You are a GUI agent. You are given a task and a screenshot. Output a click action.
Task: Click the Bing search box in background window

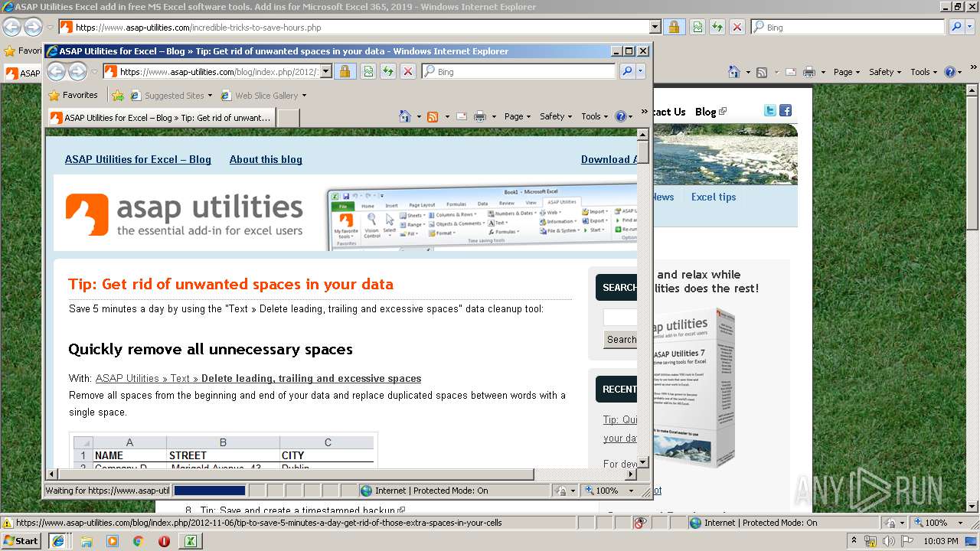pyautogui.click(x=848, y=27)
